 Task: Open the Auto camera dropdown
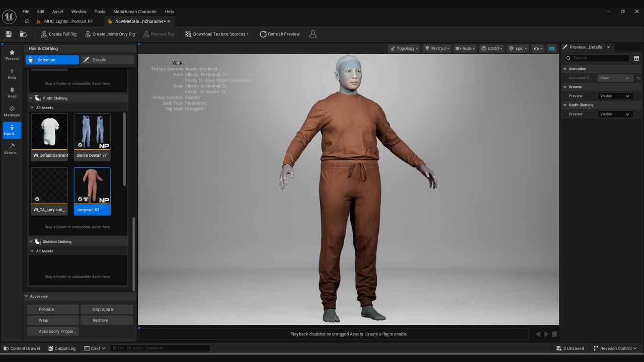(x=466, y=48)
